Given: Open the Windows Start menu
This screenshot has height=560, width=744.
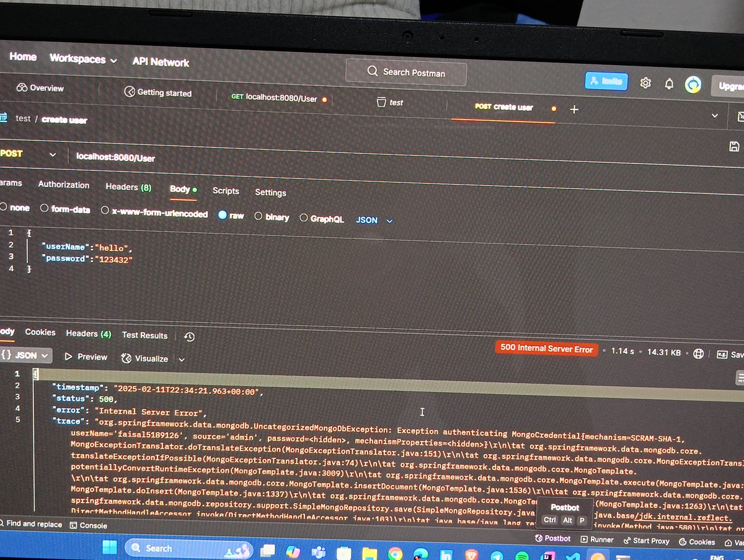Looking at the screenshot, I should point(109,547).
